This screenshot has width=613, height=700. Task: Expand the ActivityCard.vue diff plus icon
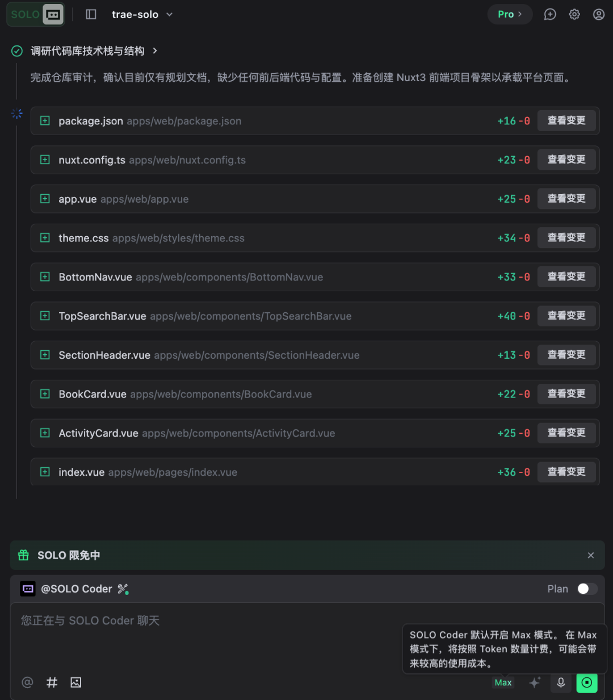[x=45, y=433]
